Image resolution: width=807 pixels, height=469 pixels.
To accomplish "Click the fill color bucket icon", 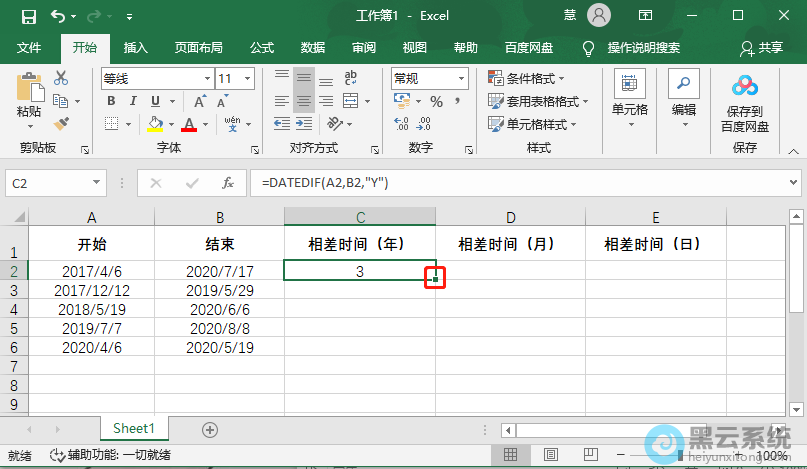I will [x=155, y=124].
